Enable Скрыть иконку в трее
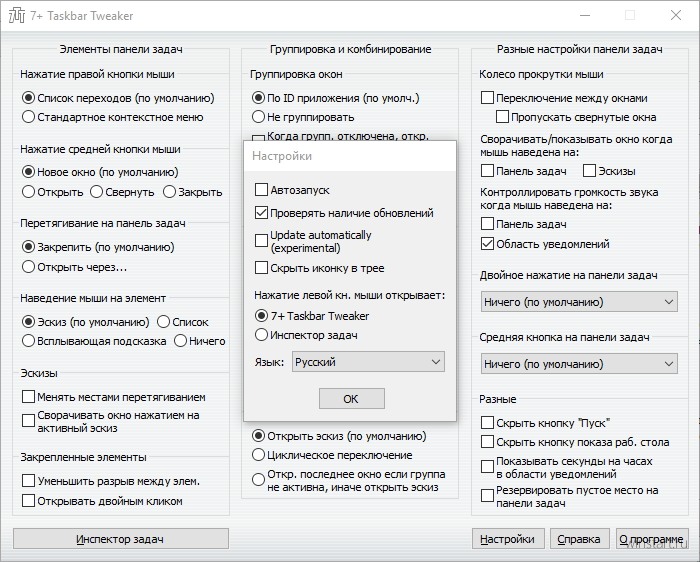The height and width of the screenshot is (562, 700). [261, 268]
